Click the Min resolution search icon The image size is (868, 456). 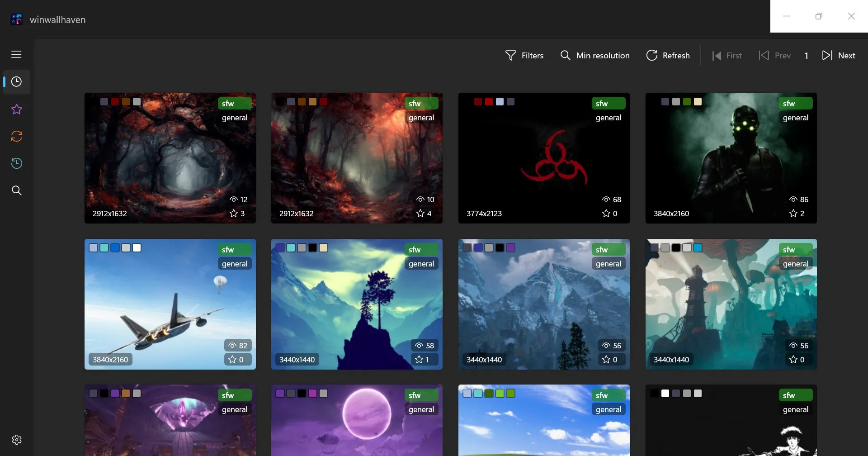(x=566, y=55)
